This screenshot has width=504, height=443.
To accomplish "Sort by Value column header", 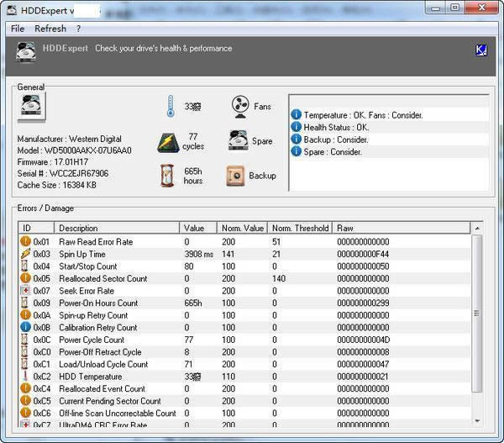I will 198,228.
